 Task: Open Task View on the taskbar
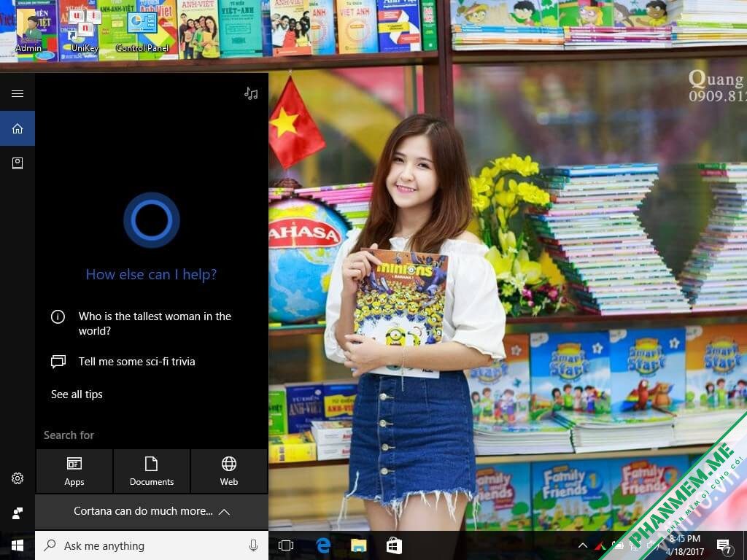pos(286,545)
